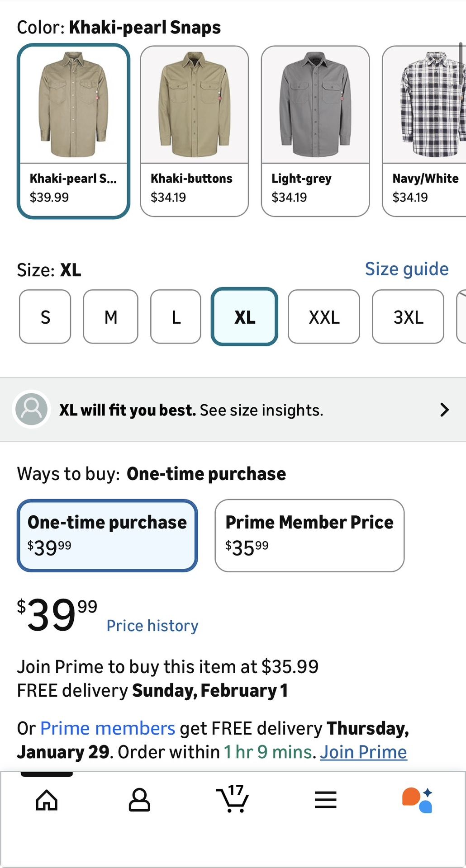Open the hamburger menu icon

[326, 800]
